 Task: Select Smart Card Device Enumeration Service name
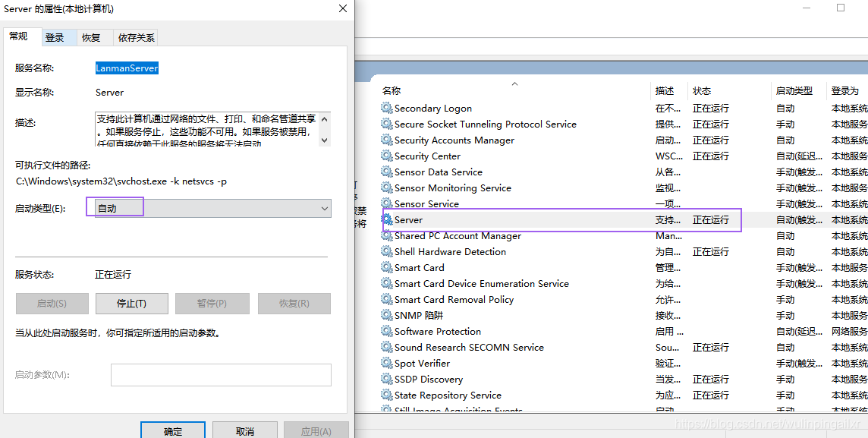click(482, 283)
